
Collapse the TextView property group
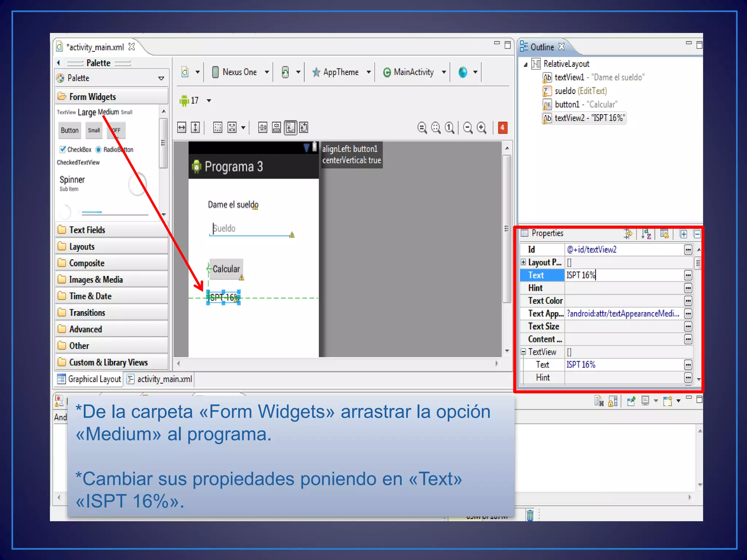[x=523, y=351]
